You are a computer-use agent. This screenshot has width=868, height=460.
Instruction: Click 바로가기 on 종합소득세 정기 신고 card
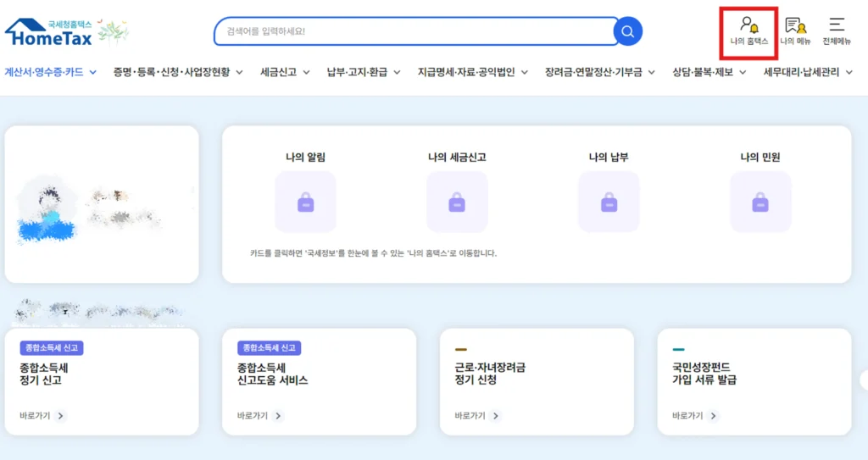pyautogui.click(x=35, y=416)
